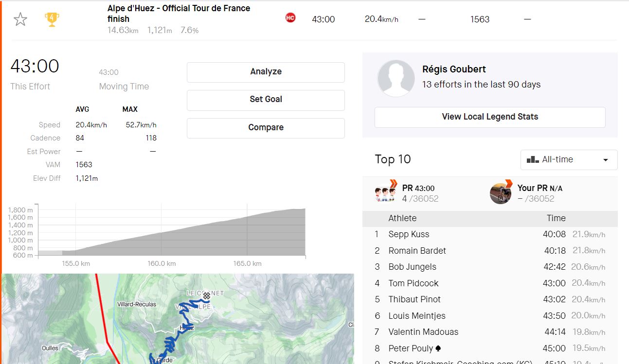Screen dimensions: 629x364
Task: Click the Villard-Reculas label on the map
Action: [x=137, y=305]
